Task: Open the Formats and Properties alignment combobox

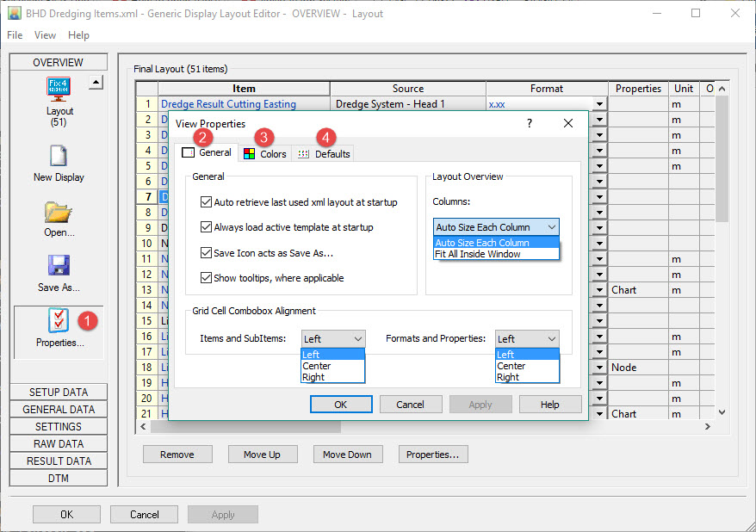Action: click(527, 339)
